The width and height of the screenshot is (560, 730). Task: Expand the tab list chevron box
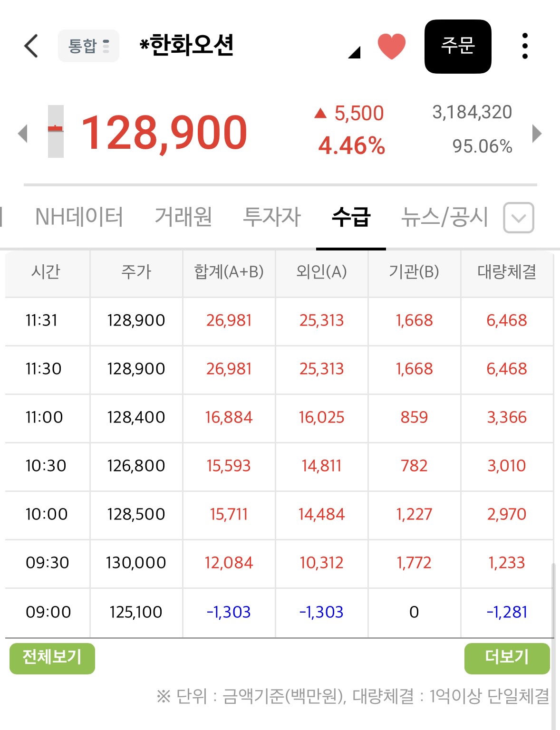(519, 218)
